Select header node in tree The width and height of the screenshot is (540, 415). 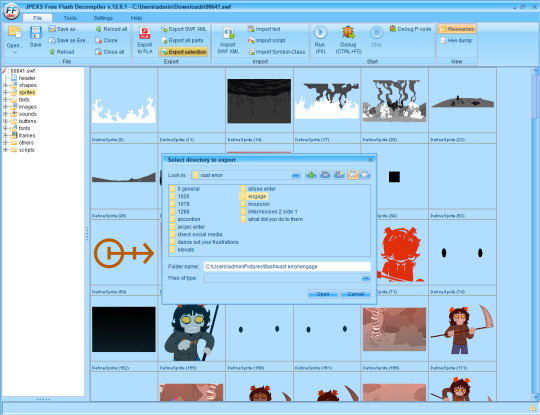pos(27,78)
